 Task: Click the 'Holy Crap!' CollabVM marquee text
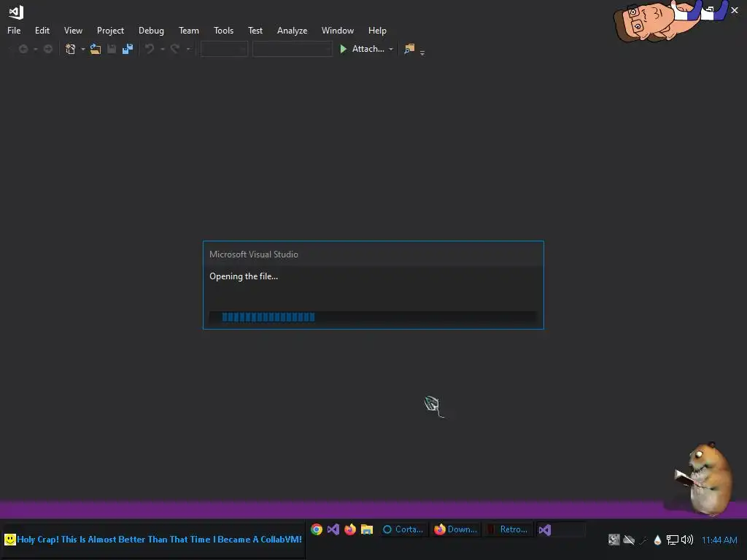[x=159, y=539]
